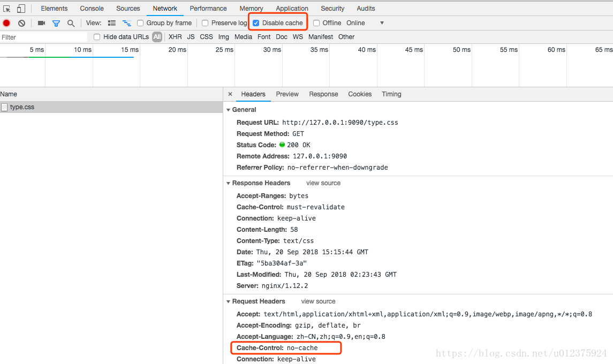The image size is (613, 364).
Task: Collapse the General section
Action: tap(229, 110)
